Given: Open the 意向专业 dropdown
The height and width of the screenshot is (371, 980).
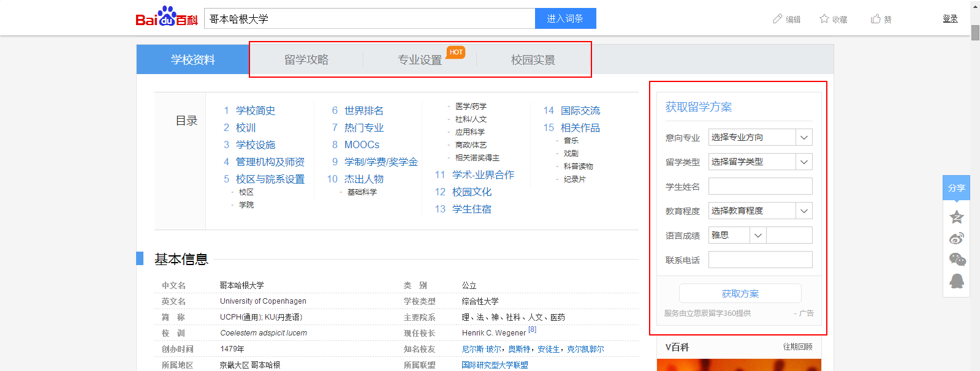Looking at the screenshot, I should tap(761, 137).
